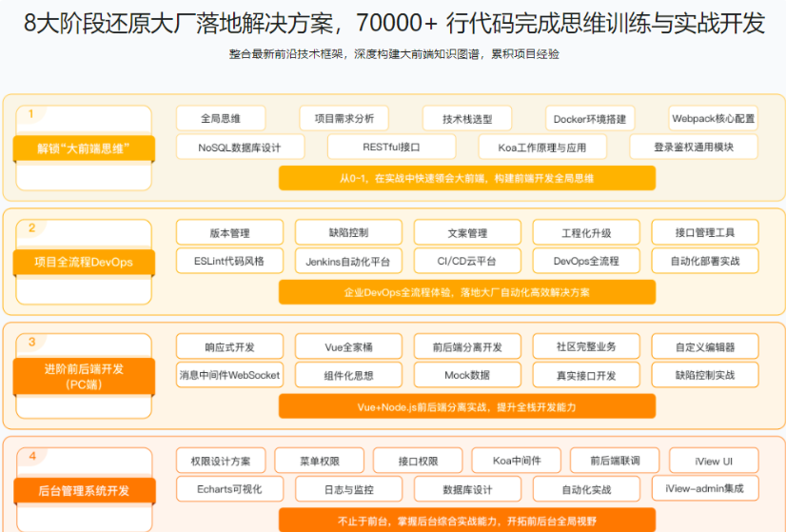Viewport: 786px width, 532px height.
Task: Click the NoSQL数据库设计 tag
Action: [x=240, y=148]
